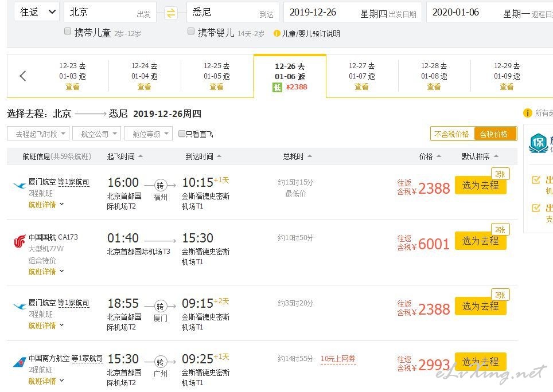Click the Air China logo for CA173
Viewport: 553px width, 392px height.
point(20,242)
